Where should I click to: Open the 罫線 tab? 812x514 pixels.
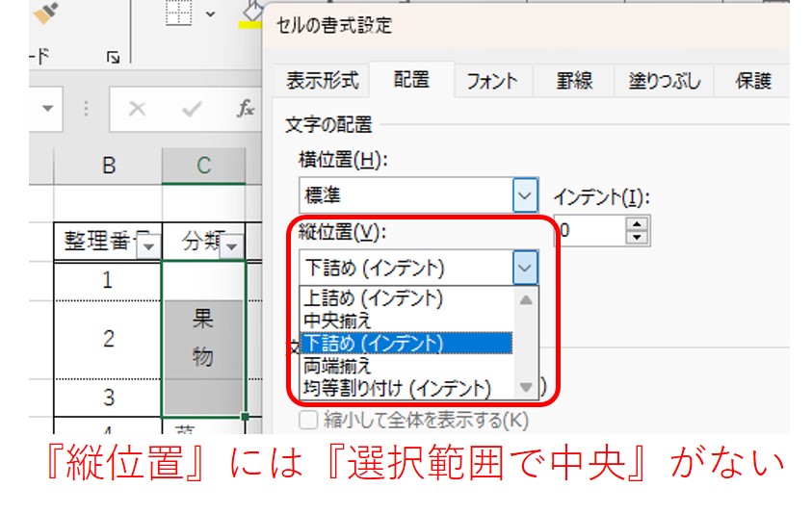click(574, 81)
